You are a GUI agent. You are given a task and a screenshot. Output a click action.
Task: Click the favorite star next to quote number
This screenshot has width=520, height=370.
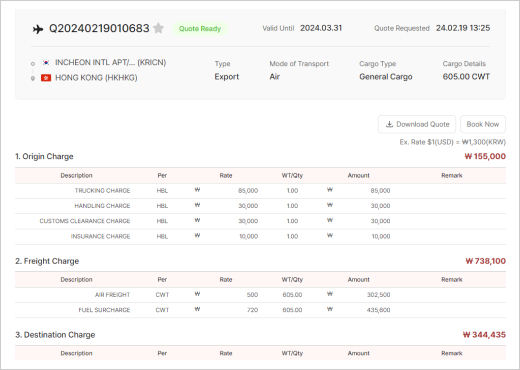point(159,28)
